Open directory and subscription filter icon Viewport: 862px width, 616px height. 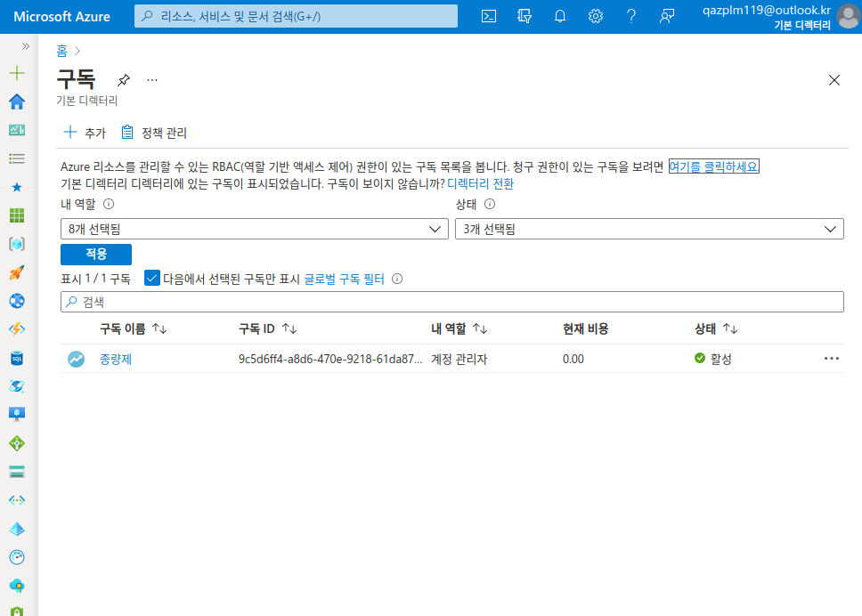[525, 17]
